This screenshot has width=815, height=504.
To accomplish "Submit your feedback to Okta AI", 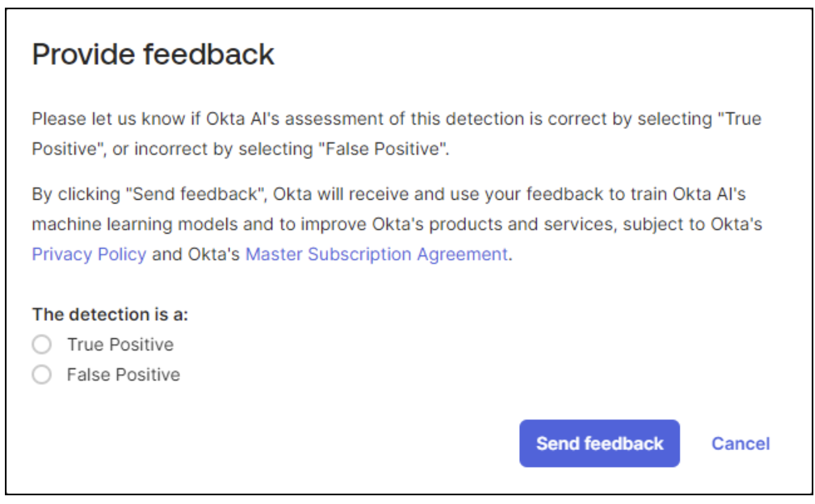I will 599,443.
